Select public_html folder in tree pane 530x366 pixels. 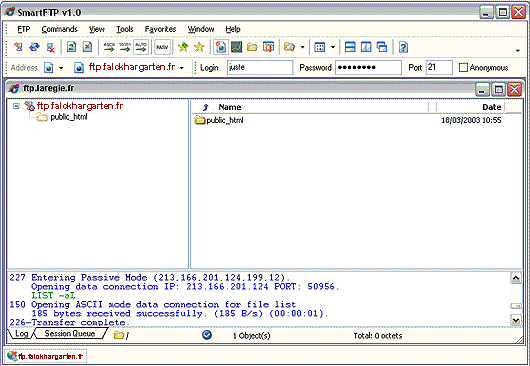[69, 117]
